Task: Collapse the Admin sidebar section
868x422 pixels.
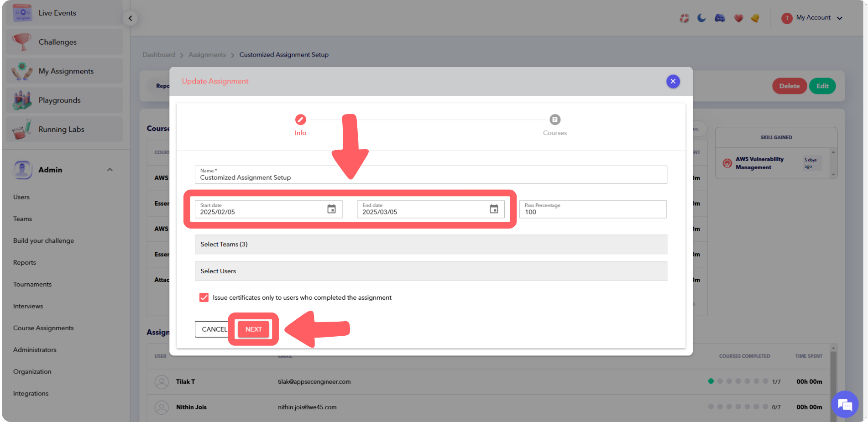Action: click(x=110, y=169)
